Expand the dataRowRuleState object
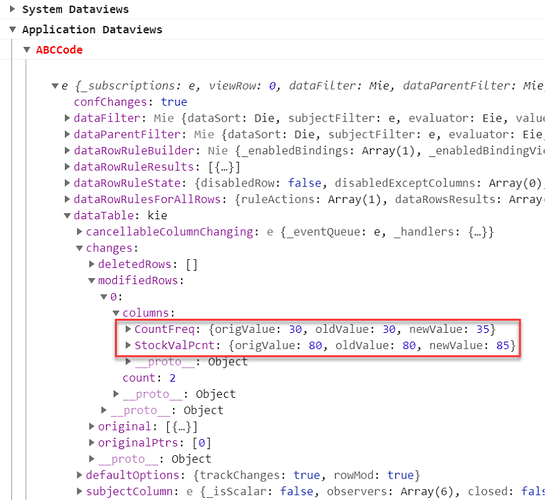Screen dimensions: 554x500 pos(67,183)
